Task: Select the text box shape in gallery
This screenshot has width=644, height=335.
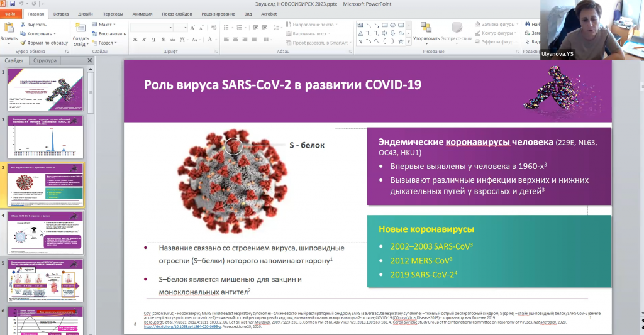Action: tap(360, 25)
